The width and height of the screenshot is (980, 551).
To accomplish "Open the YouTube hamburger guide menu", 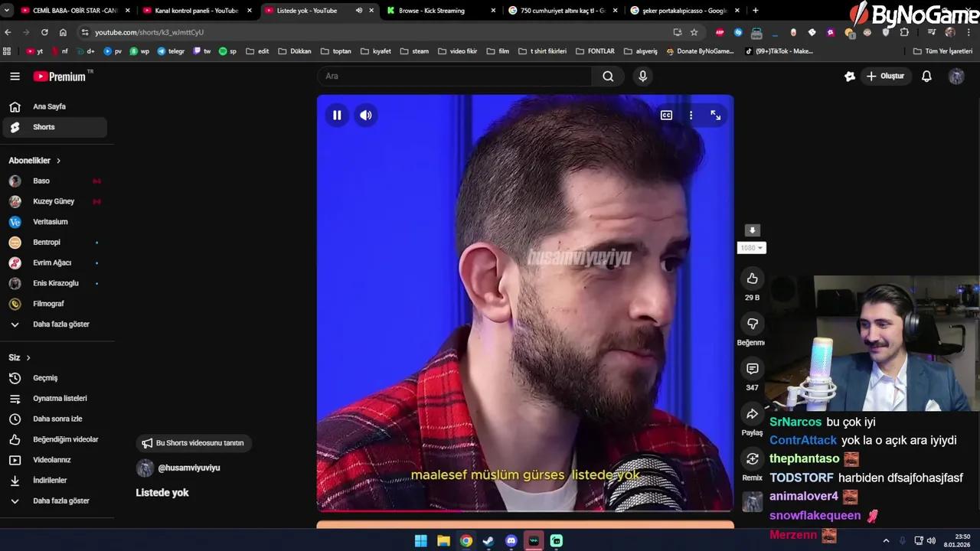I will click(x=15, y=77).
